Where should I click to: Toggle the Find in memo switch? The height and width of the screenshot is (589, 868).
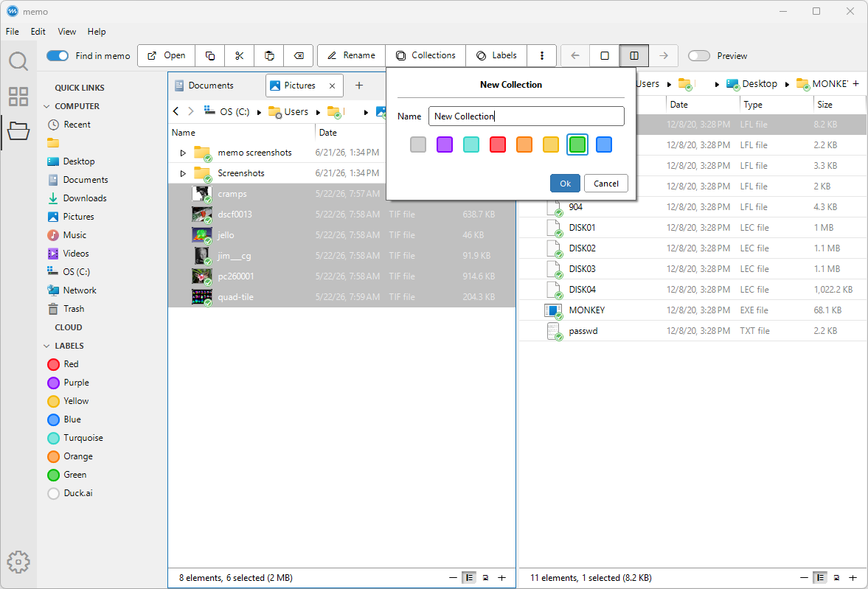[x=58, y=56]
